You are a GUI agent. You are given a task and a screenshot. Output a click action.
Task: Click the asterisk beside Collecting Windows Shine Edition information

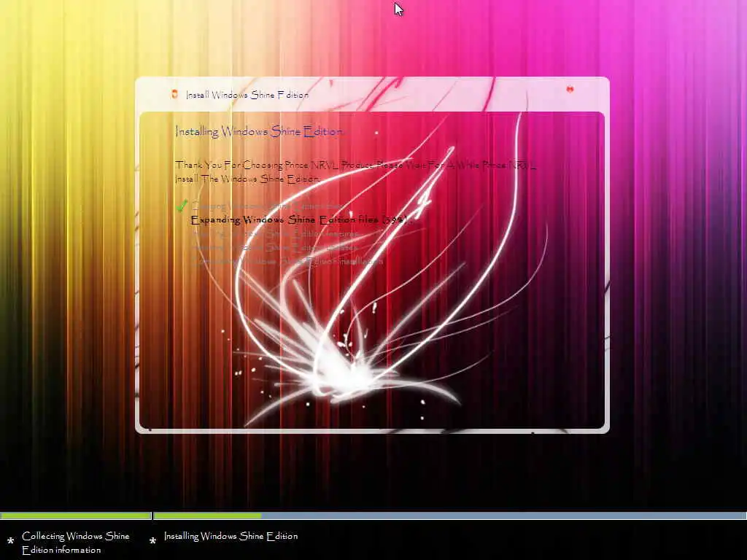(10, 542)
